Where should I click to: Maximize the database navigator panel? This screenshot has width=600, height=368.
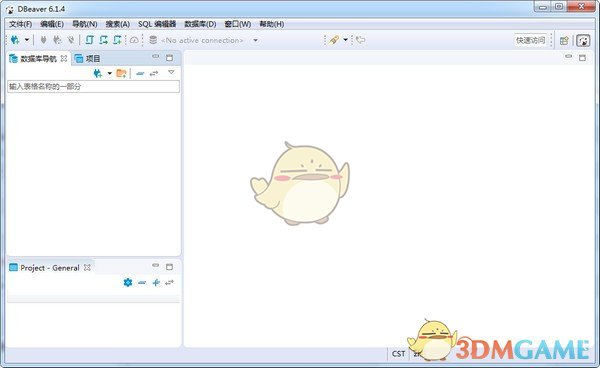pos(170,58)
